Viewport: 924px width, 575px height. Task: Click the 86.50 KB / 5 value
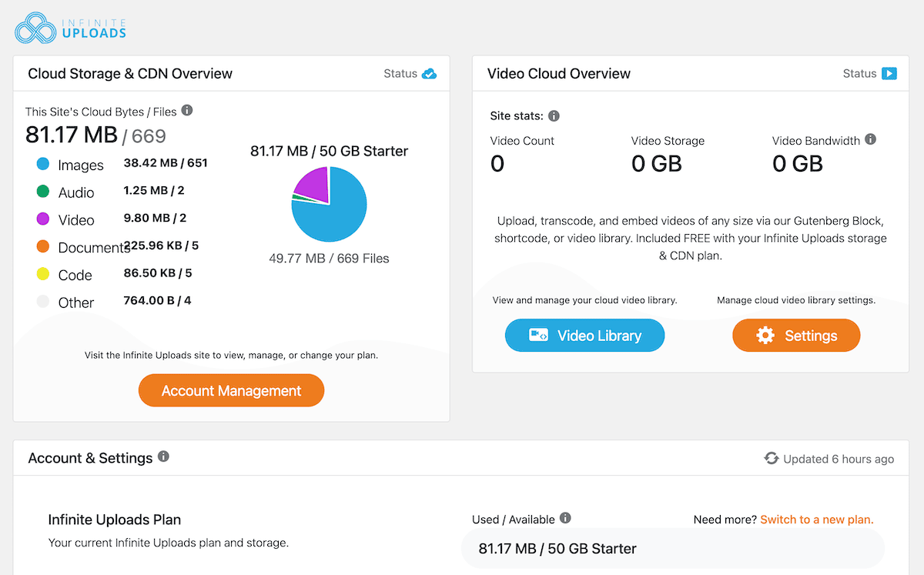[158, 272]
